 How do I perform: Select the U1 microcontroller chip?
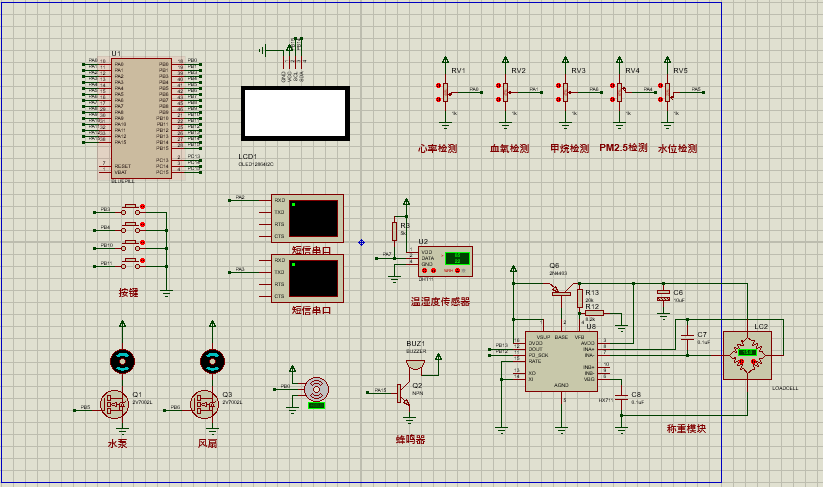pyautogui.click(x=141, y=119)
